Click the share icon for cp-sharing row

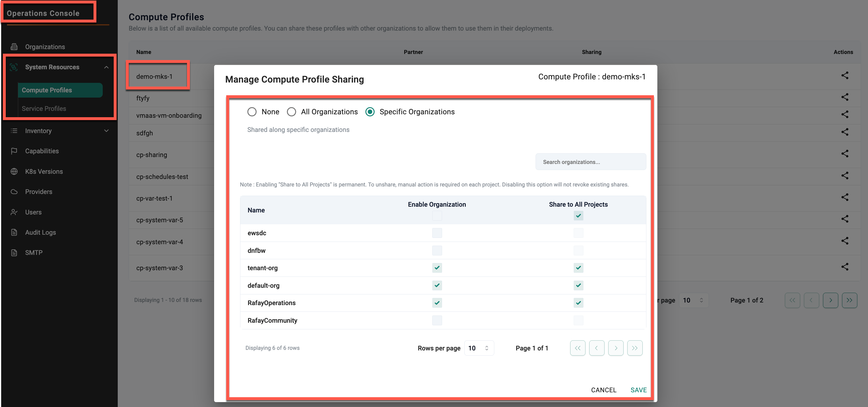(x=844, y=154)
